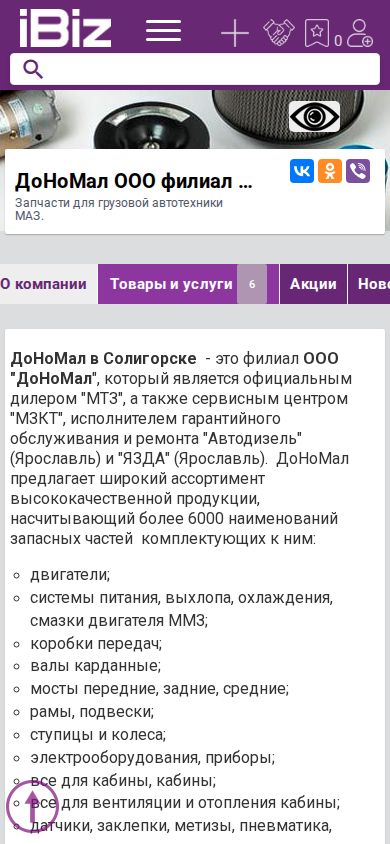The height and width of the screenshot is (844, 390).
Task: Open the Odnoklassniki social link
Action: pyautogui.click(x=330, y=171)
